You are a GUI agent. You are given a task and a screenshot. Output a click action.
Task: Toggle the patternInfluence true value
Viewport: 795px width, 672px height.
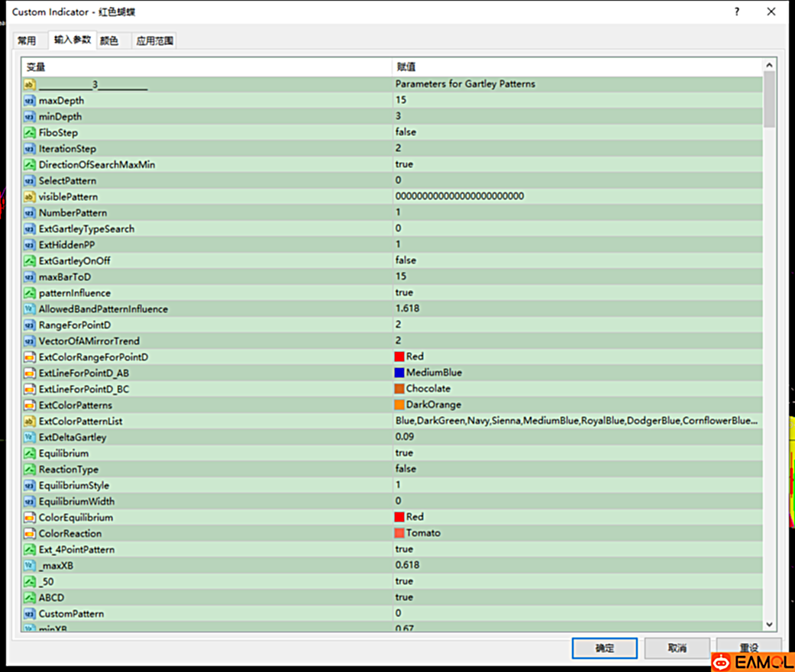(404, 292)
